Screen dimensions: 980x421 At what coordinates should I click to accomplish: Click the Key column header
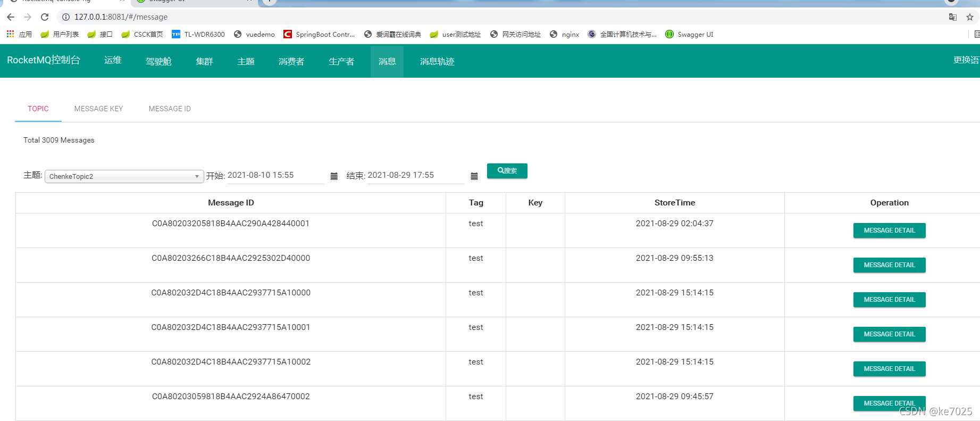(535, 203)
